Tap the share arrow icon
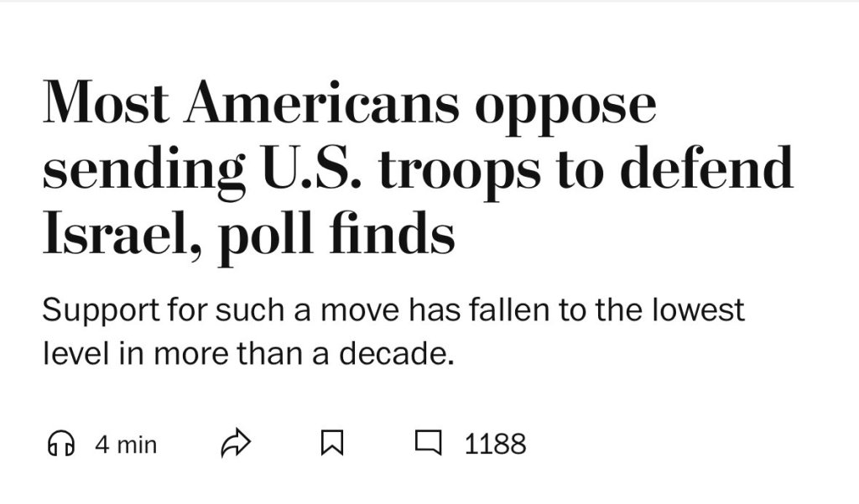Viewport: 859px width, 504px height. click(x=236, y=443)
